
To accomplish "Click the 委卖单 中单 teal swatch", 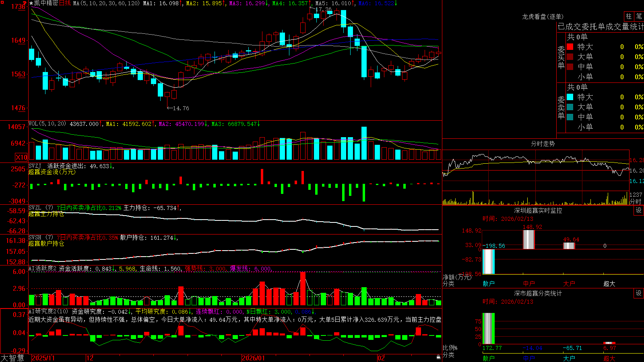I will (x=570, y=117).
